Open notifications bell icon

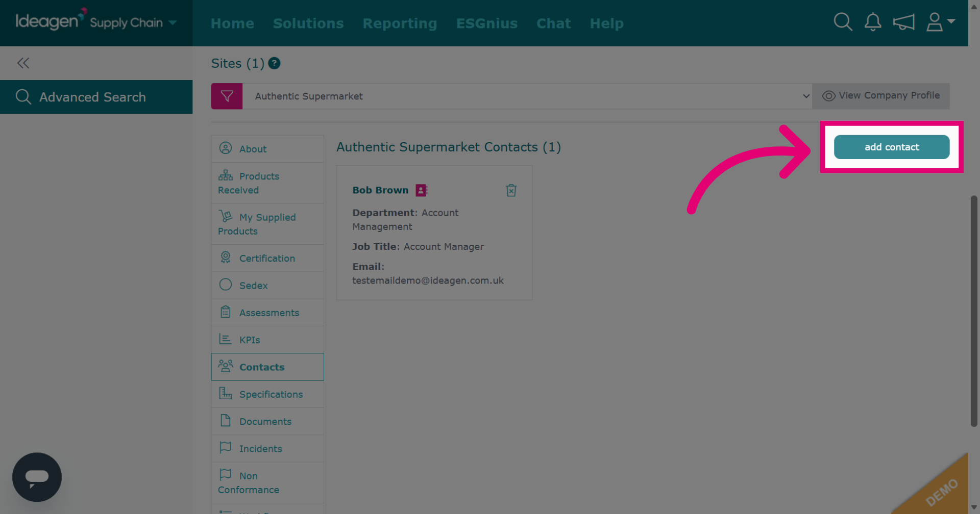(x=873, y=22)
